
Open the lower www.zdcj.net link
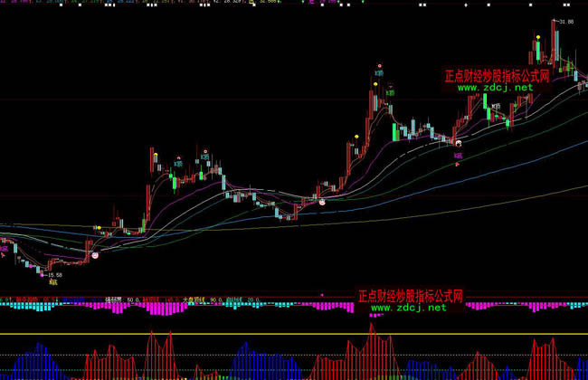408,308
